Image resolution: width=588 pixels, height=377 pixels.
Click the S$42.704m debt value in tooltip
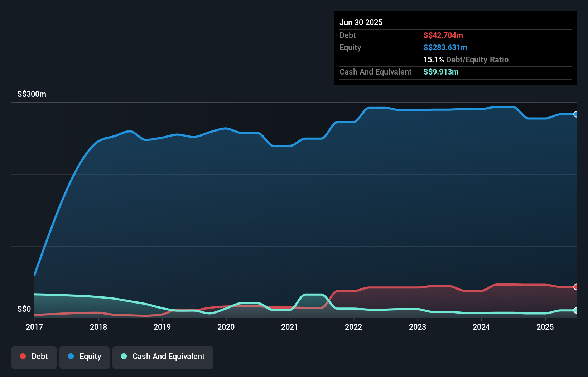443,35
